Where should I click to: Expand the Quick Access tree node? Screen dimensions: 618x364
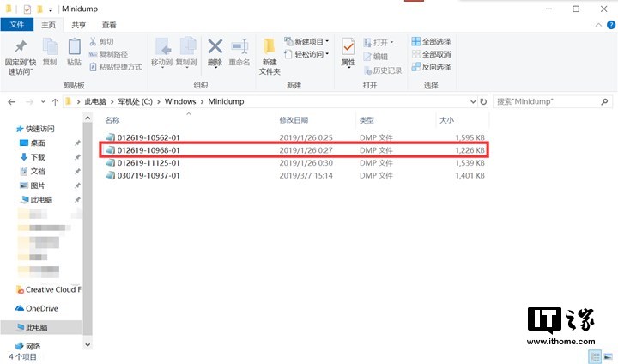(x=10, y=129)
